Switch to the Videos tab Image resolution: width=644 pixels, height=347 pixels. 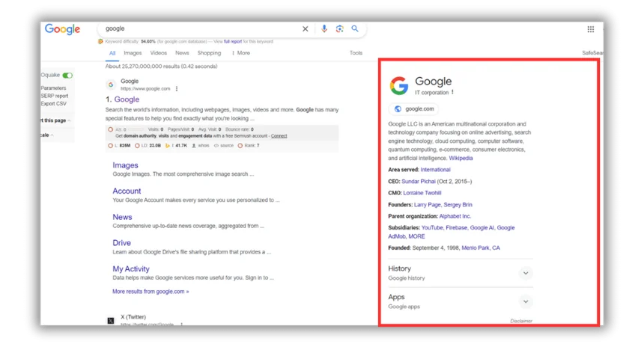[159, 53]
